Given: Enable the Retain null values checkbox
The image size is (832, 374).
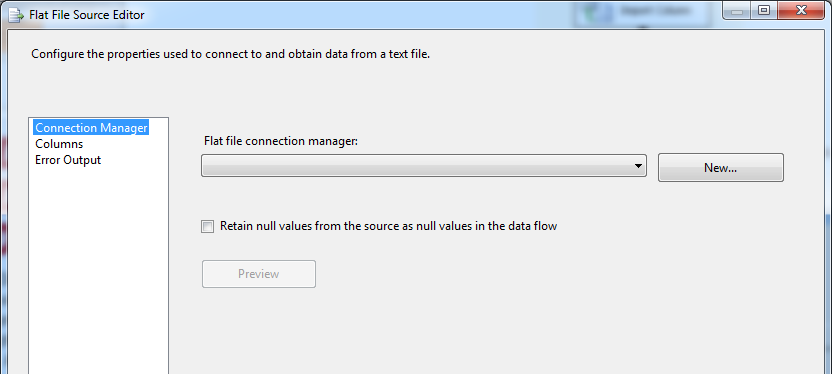Looking at the screenshot, I should [x=207, y=227].
